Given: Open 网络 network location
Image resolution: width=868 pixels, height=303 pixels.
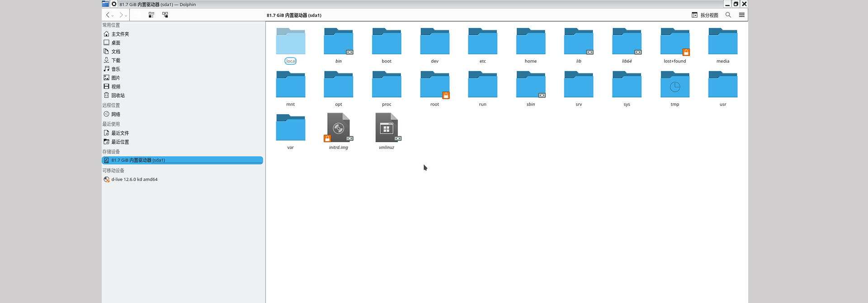Looking at the screenshot, I should [x=116, y=114].
